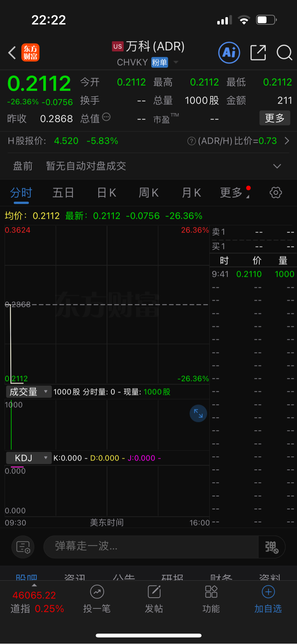Tap the 总量 1000股 value

[x=202, y=101]
